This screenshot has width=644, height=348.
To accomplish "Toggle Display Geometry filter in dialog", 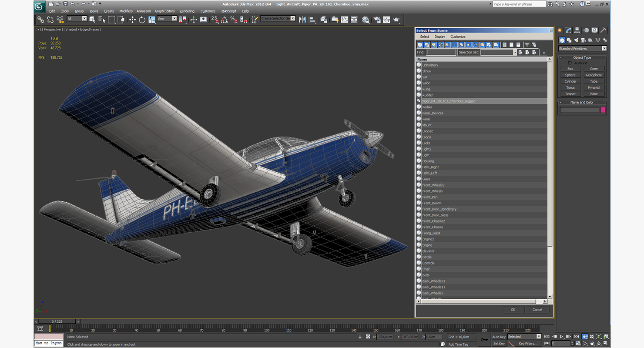I will point(420,44).
